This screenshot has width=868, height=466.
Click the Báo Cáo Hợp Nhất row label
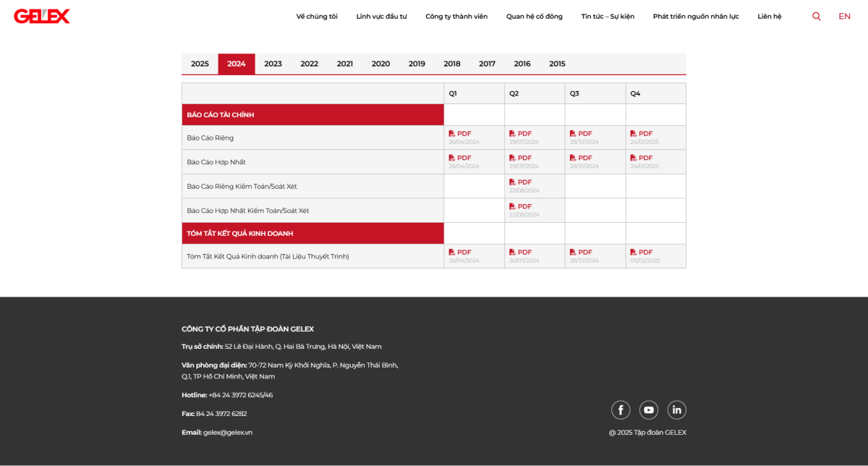(x=216, y=162)
